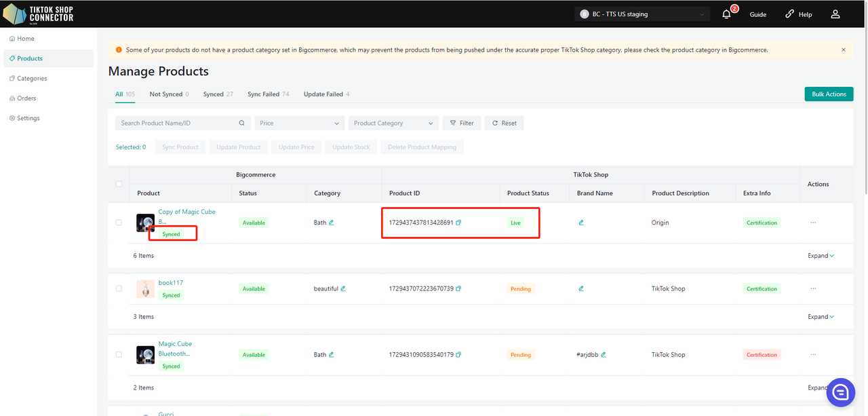The width and height of the screenshot is (868, 416).
Task: Click the Reset button
Action: 504,124
